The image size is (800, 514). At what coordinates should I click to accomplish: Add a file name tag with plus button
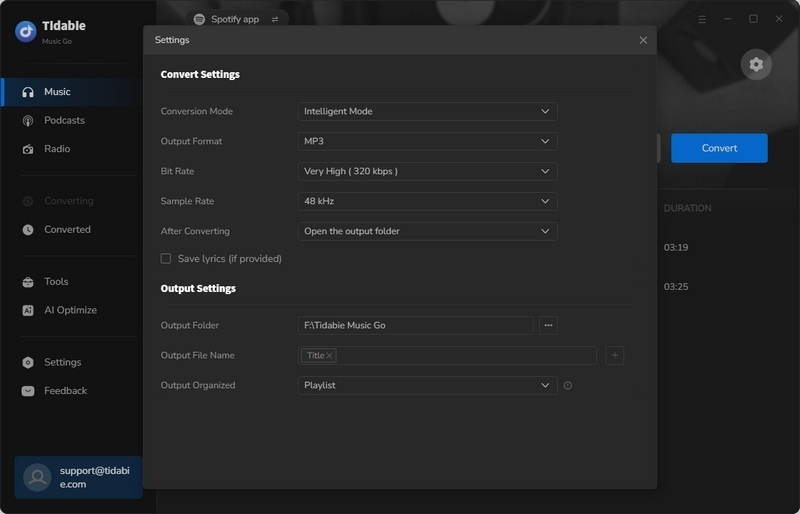tap(615, 355)
